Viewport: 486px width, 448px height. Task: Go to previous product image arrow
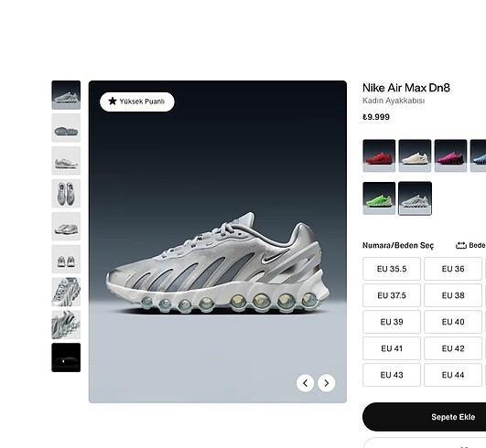[x=305, y=383]
